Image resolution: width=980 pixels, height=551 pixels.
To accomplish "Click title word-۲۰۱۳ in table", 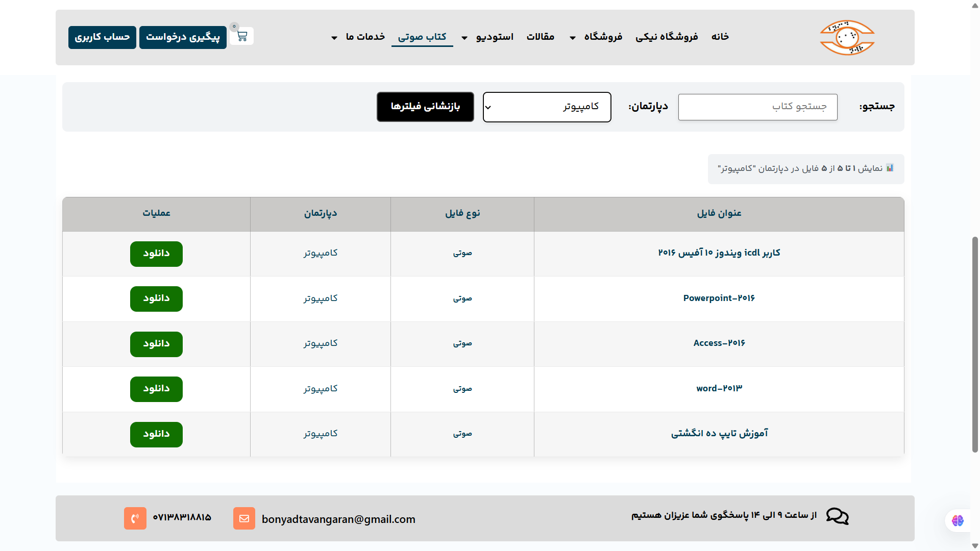I will pos(719,388).
